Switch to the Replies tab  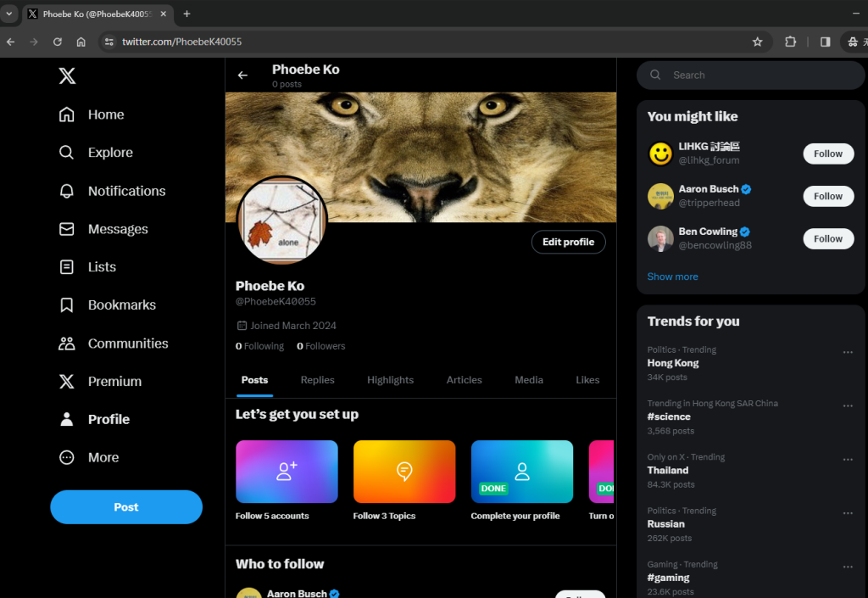click(x=317, y=380)
